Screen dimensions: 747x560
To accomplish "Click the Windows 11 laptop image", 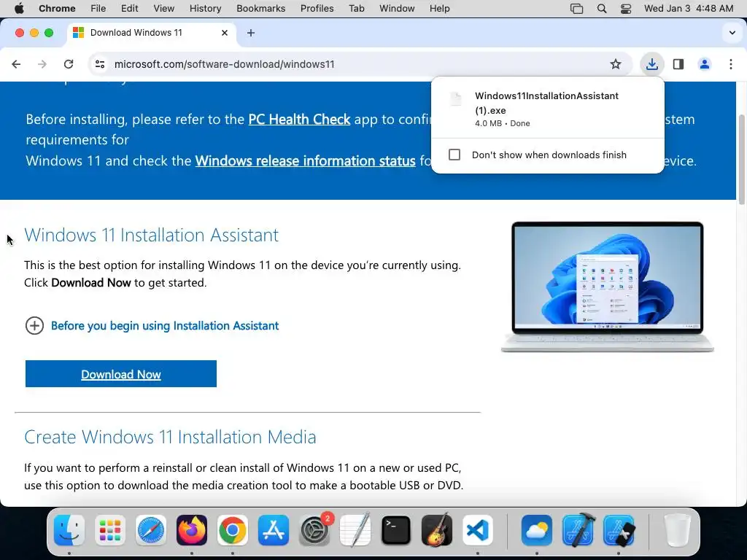I will click(608, 287).
